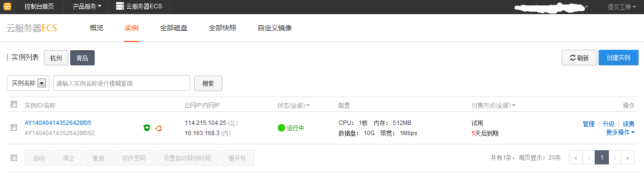Go to next page with › button
This screenshot has width=644, height=181.
tap(615, 158)
